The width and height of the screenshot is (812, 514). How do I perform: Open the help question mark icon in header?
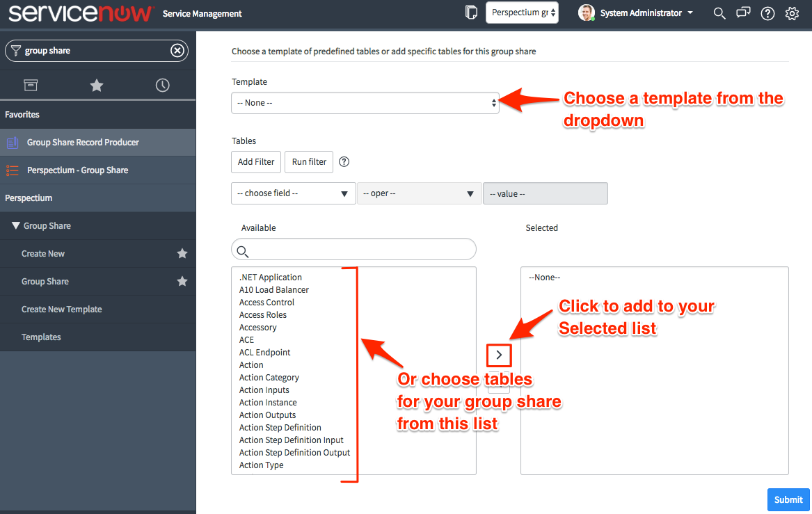(x=767, y=13)
